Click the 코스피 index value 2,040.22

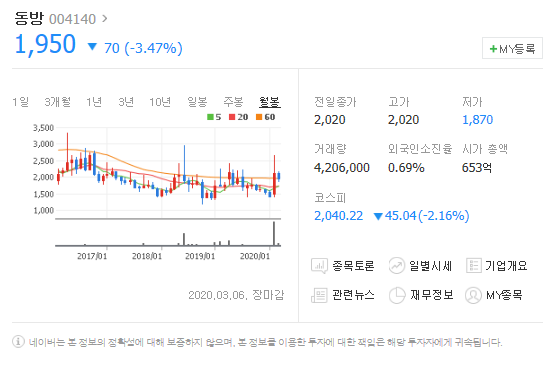(338, 216)
